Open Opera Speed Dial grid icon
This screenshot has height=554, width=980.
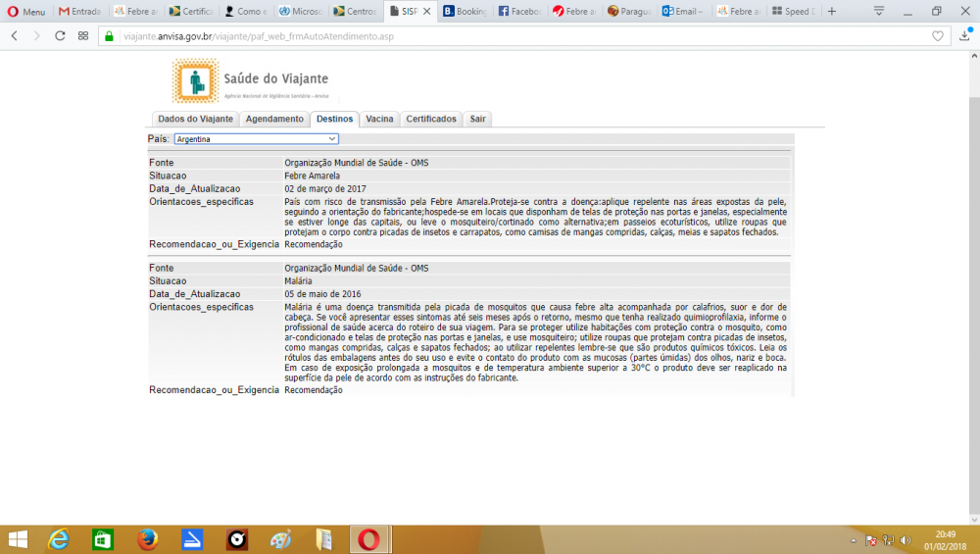(83, 35)
